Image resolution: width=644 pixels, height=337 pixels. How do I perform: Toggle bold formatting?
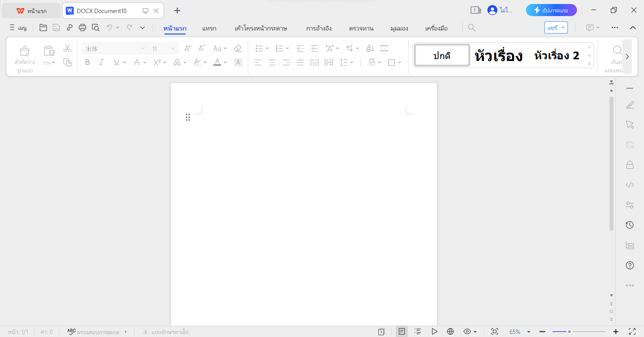click(87, 62)
